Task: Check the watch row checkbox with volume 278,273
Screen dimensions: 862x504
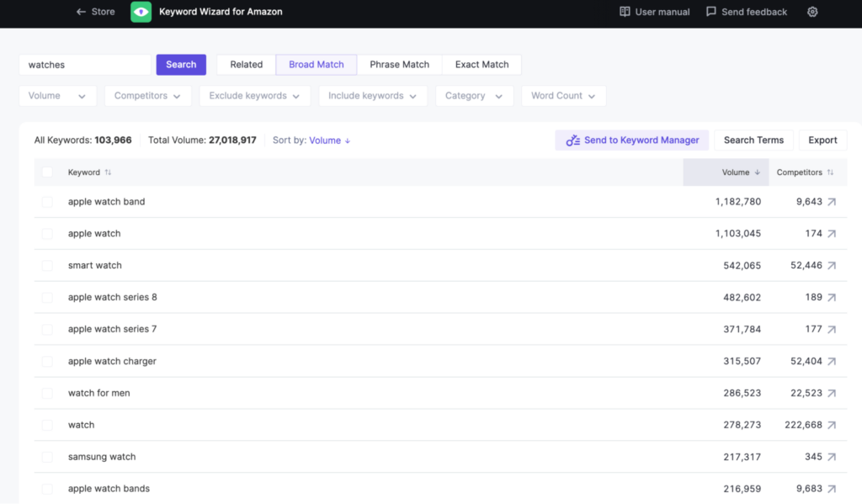Action: click(x=47, y=425)
